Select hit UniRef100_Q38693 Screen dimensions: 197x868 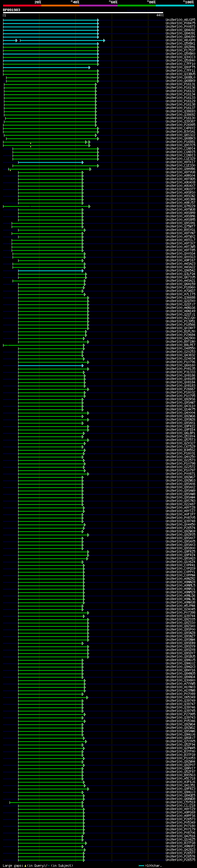pyautogui.click(x=180, y=111)
